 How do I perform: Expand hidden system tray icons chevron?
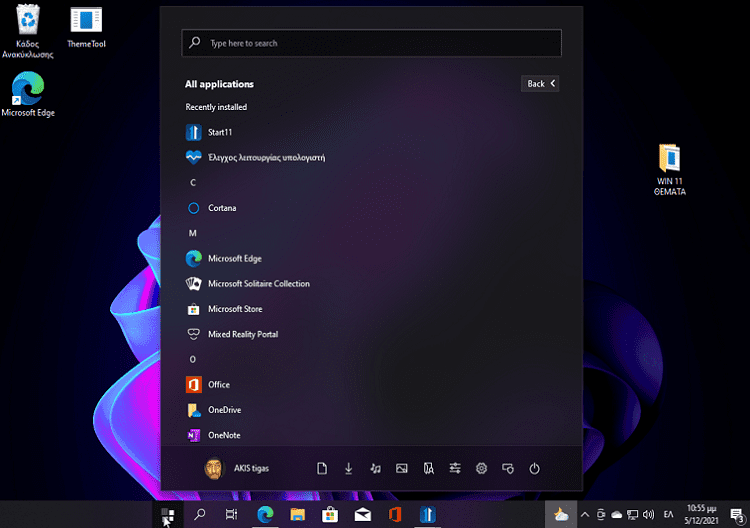585,515
